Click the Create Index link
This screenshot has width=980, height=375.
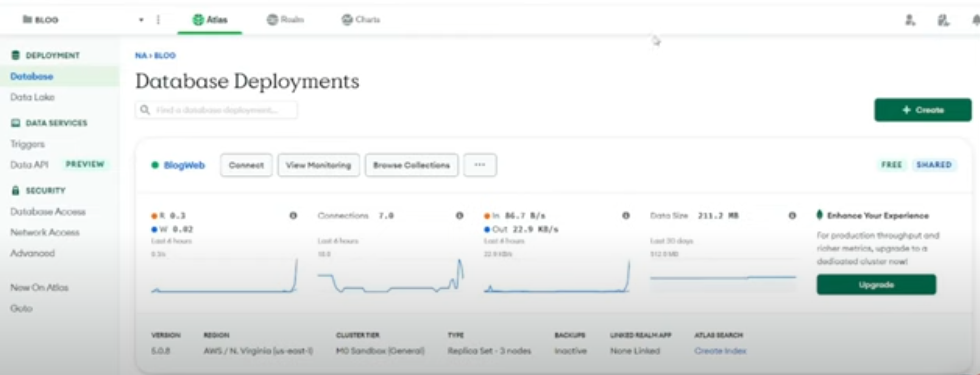[720, 351]
